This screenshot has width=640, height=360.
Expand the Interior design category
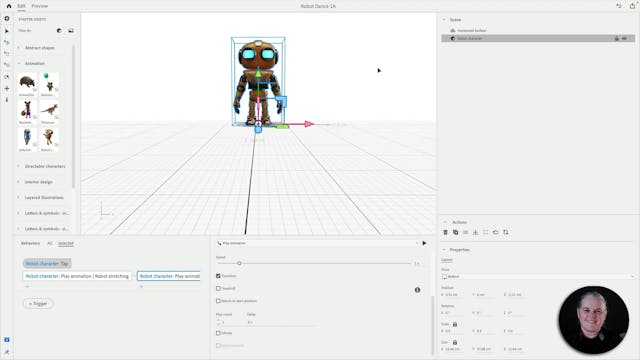click(x=39, y=182)
